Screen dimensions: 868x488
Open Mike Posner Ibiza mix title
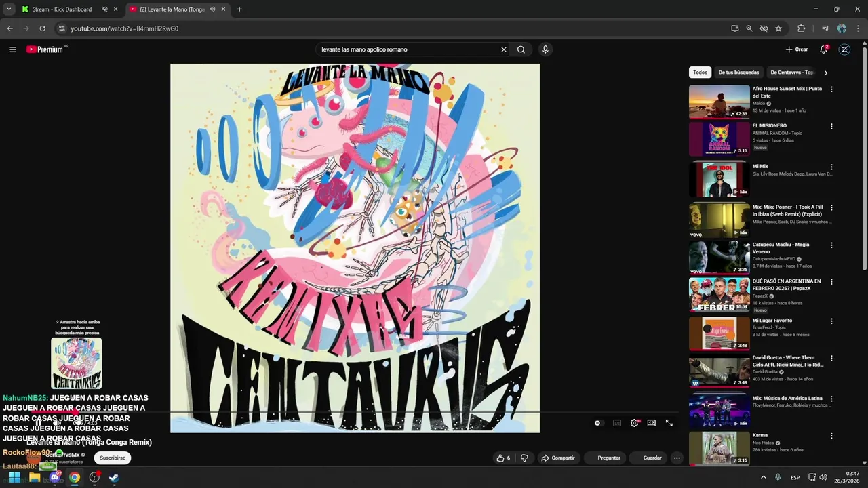point(787,211)
